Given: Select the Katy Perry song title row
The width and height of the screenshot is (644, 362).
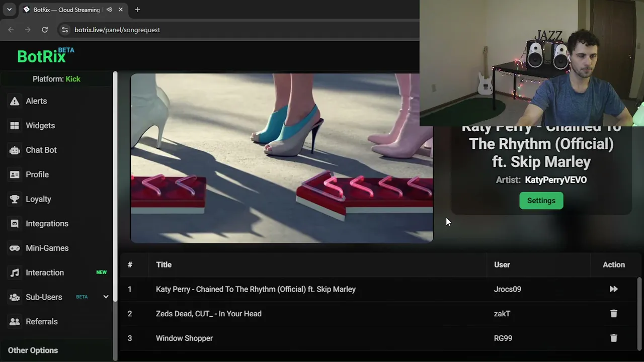Looking at the screenshot, I should click(x=256, y=289).
